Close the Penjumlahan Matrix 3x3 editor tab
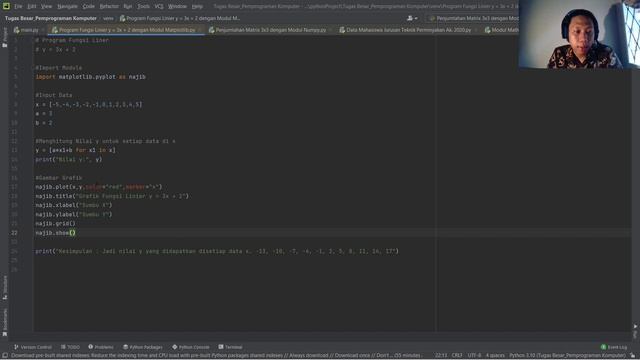This screenshot has height=360, width=640. click(331, 30)
